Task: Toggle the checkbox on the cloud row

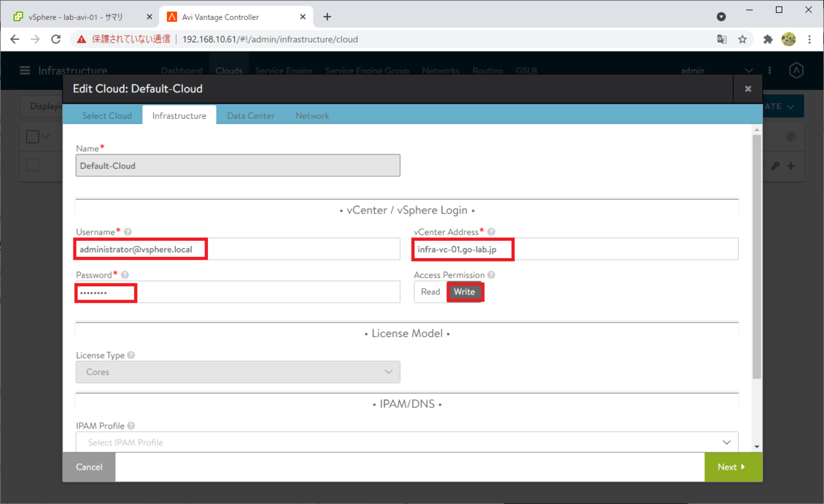Action: point(32,165)
